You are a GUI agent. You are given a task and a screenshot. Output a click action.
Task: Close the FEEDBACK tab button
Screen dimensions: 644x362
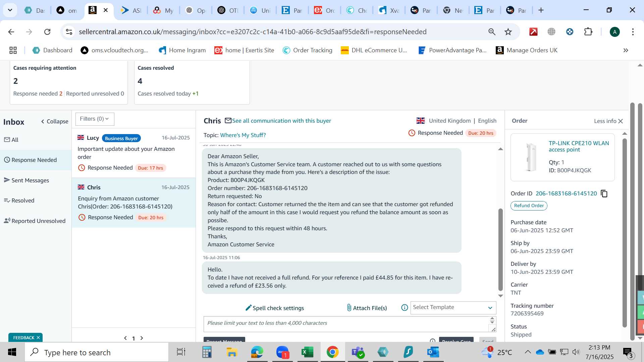[38, 338]
